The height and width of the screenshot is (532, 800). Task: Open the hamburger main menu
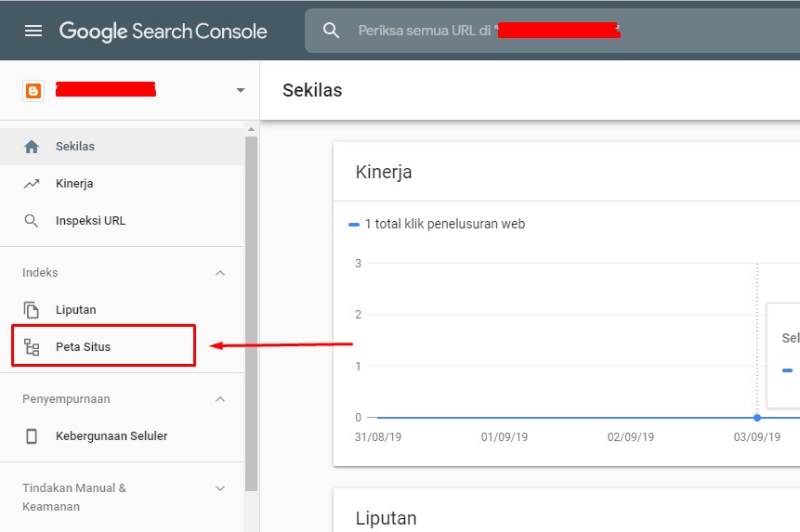coord(33,31)
